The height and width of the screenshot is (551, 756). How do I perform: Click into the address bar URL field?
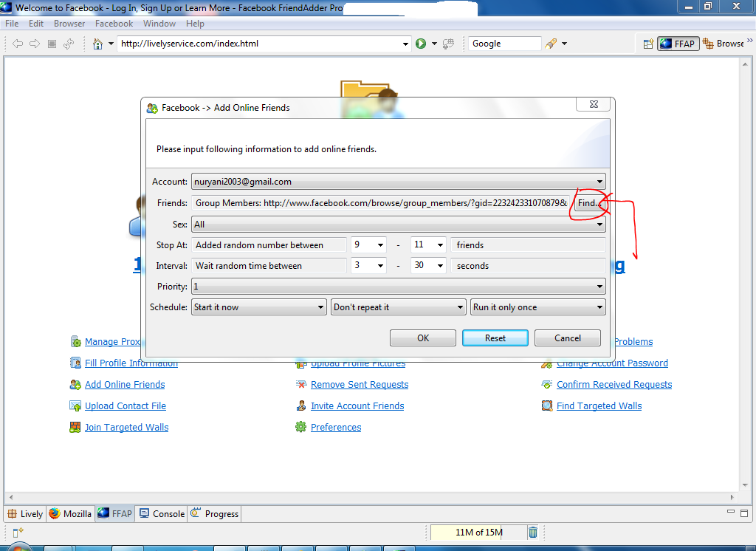click(x=261, y=44)
